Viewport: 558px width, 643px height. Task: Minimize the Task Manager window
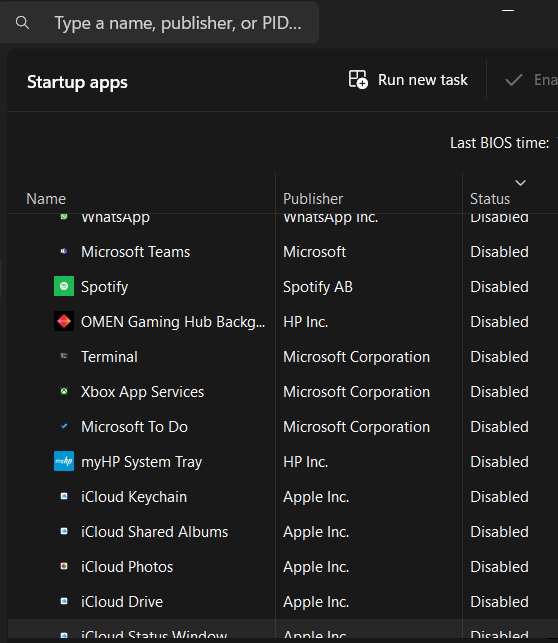(508, 11)
